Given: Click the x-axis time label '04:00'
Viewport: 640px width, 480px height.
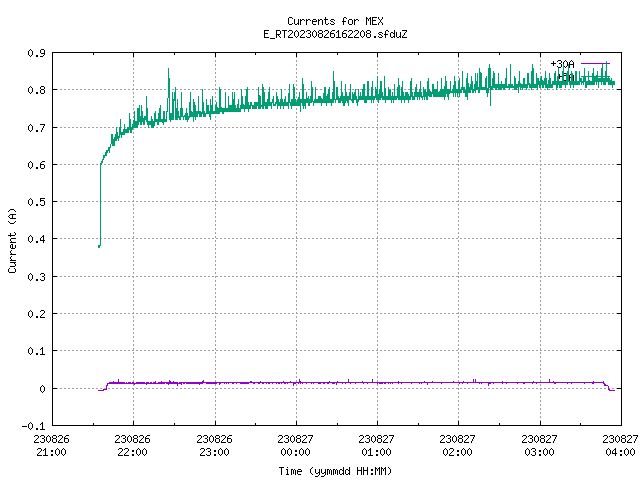Looking at the screenshot, I should [620, 452].
